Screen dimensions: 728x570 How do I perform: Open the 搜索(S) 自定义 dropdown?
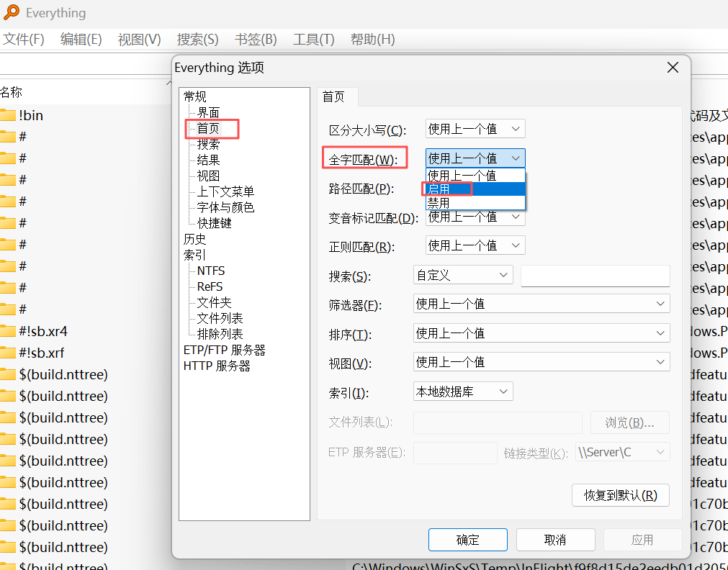coord(463,275)
